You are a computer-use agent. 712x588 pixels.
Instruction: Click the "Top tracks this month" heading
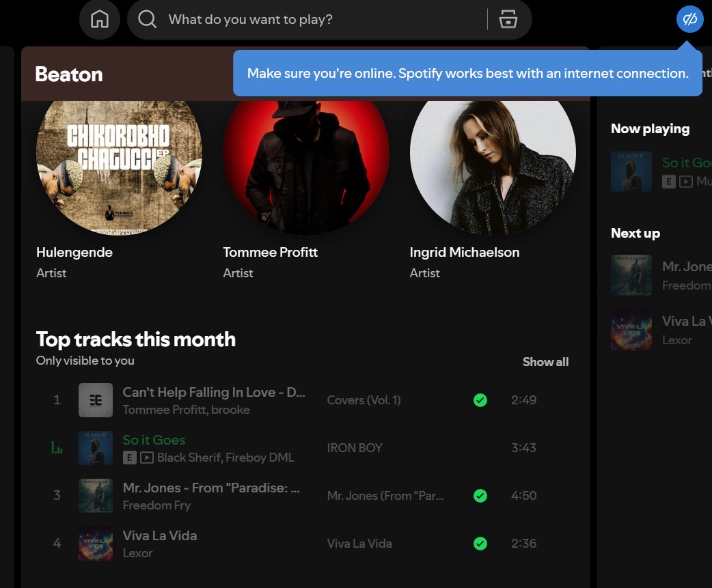[x=136, y=340]
